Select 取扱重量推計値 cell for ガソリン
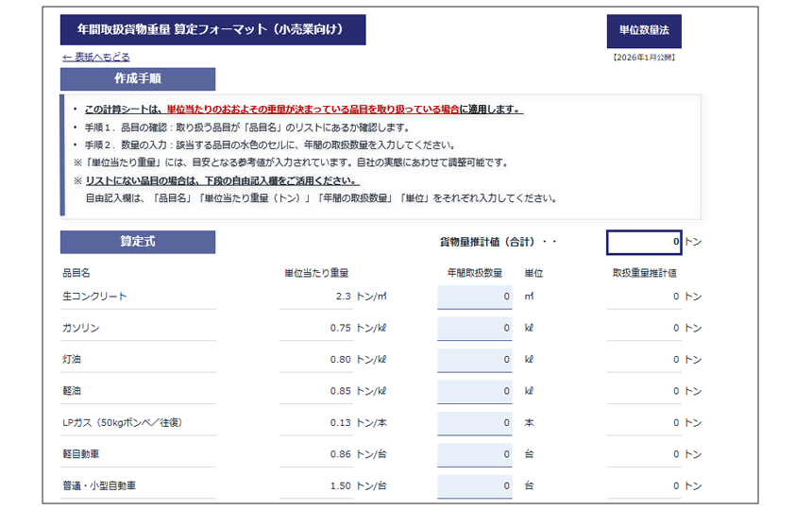 [644, 329]
